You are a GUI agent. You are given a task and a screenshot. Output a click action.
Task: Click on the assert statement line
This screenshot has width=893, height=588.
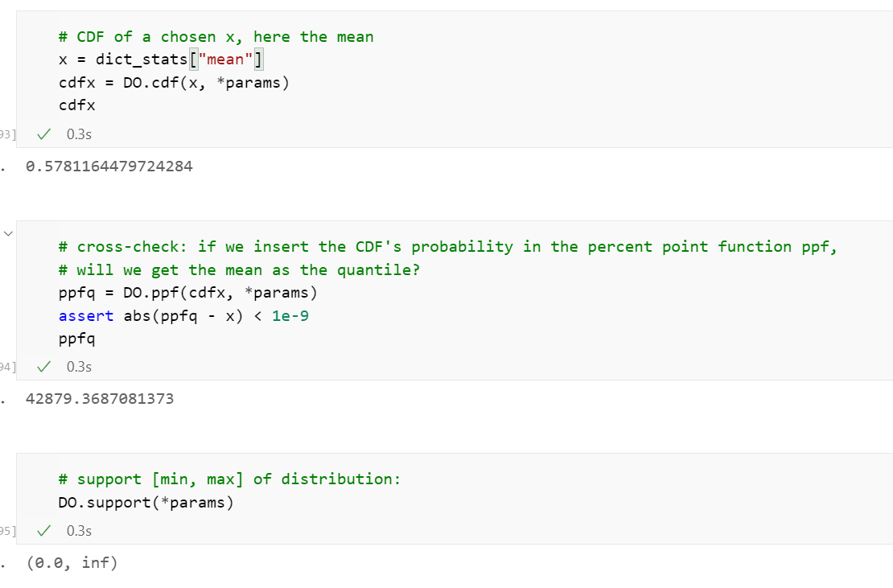pyautogui.click(x=183, y=316)
